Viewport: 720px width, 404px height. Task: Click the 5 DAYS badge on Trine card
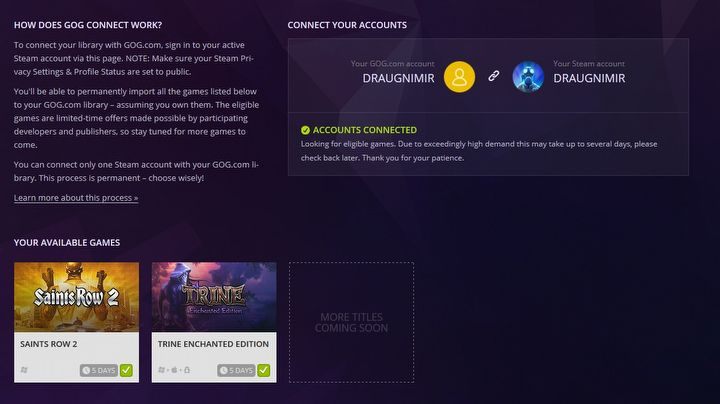click(236, 370)
